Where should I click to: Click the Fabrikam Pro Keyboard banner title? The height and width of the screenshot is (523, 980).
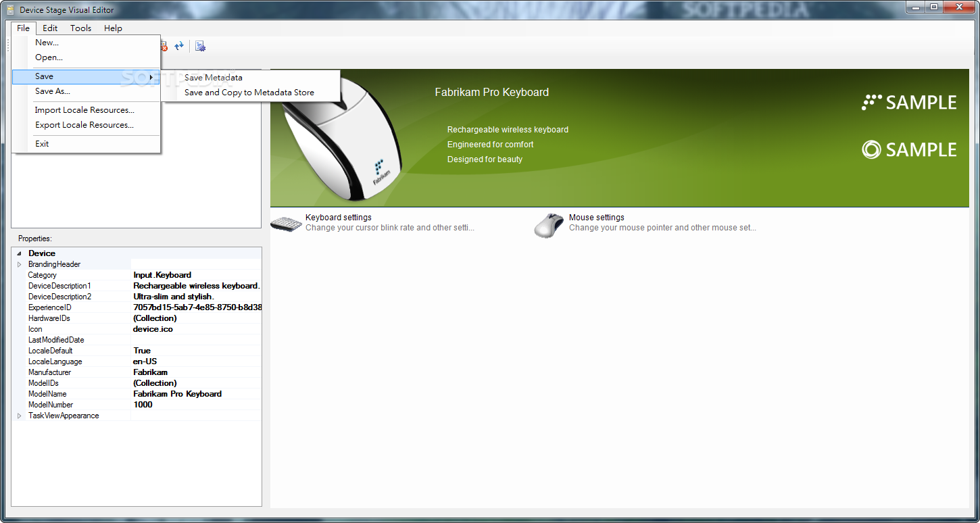tap(492, 92)
